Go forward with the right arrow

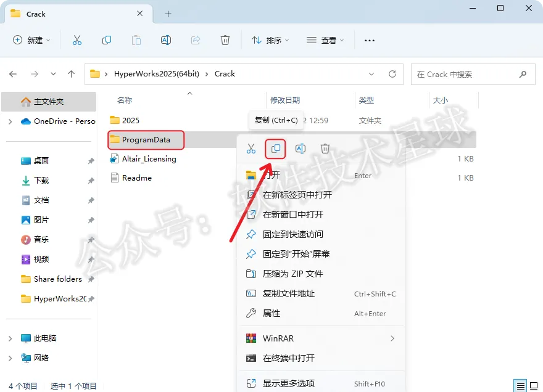(35, 74)
